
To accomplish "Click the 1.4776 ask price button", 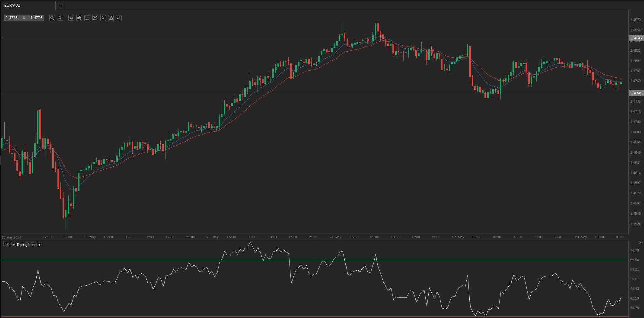I will (36, 18).
